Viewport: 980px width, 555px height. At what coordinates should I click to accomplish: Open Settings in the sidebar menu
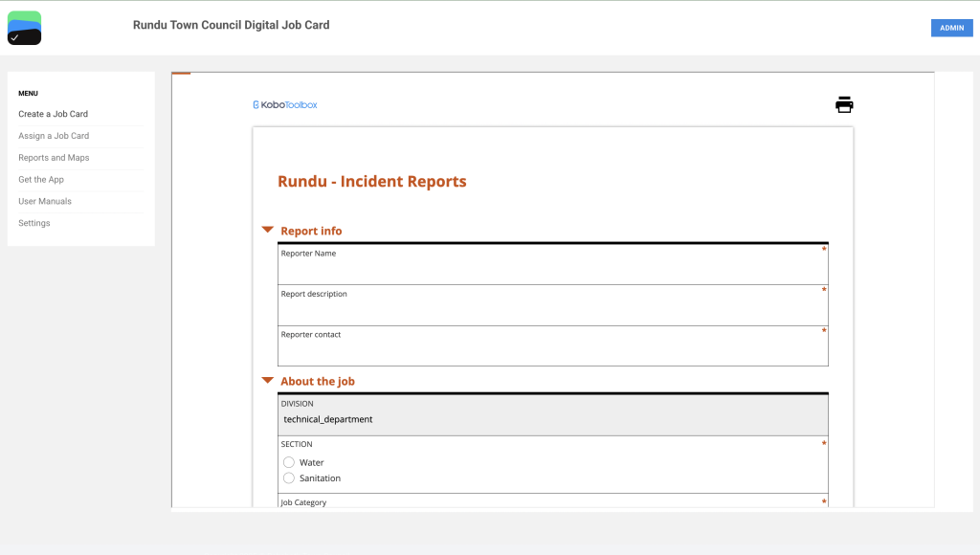[x=34, y=224]
